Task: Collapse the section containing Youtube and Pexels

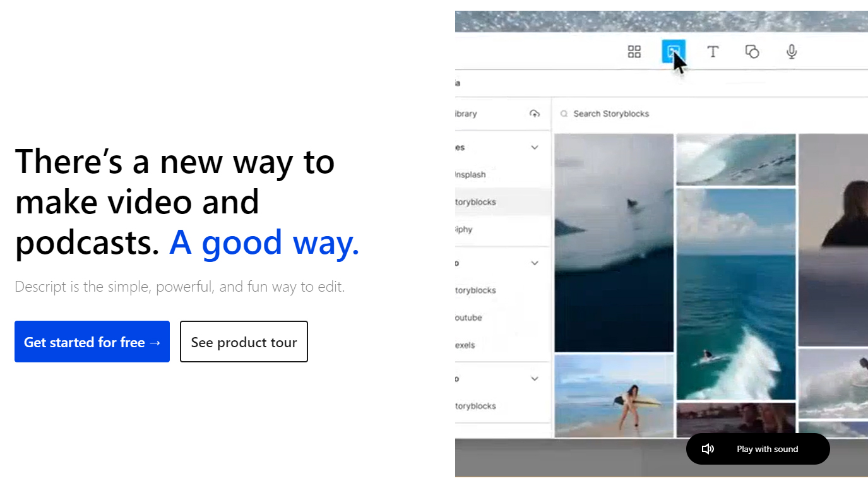Action: (535, 263)
